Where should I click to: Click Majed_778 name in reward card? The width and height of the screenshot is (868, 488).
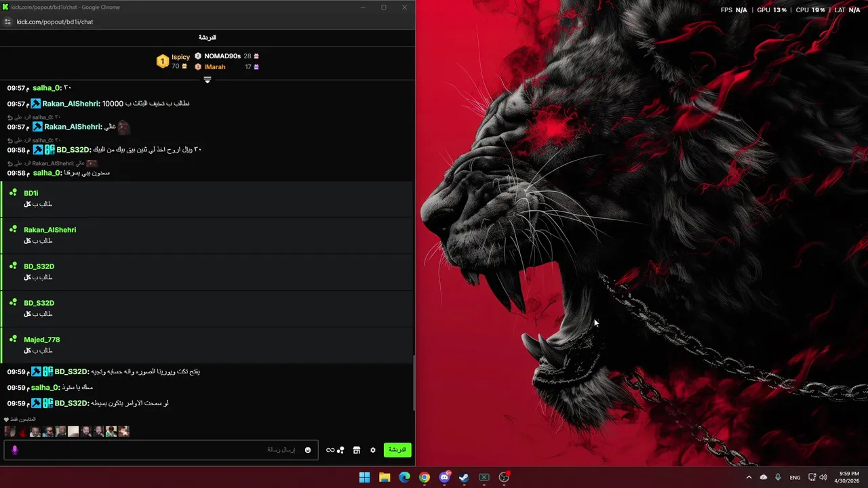(x=42, y=340)
